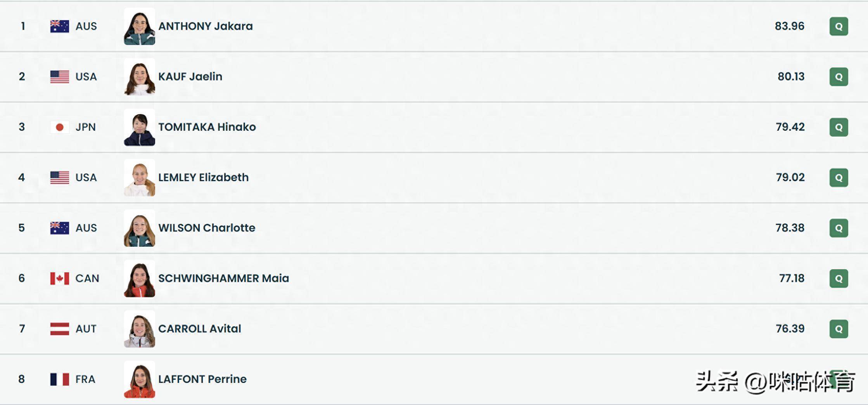Viewport: 868px width, 405px height.
Task: Click the Q badge for SCHWINGHAMMER Maia
Action: click(x=839, y=279)
